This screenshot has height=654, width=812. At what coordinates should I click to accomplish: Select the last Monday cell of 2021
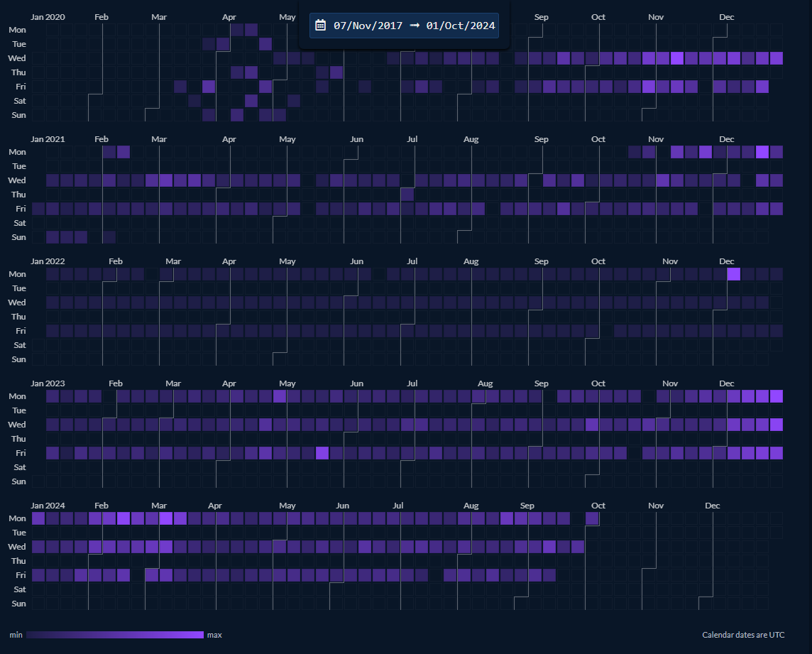pos(777,152)
